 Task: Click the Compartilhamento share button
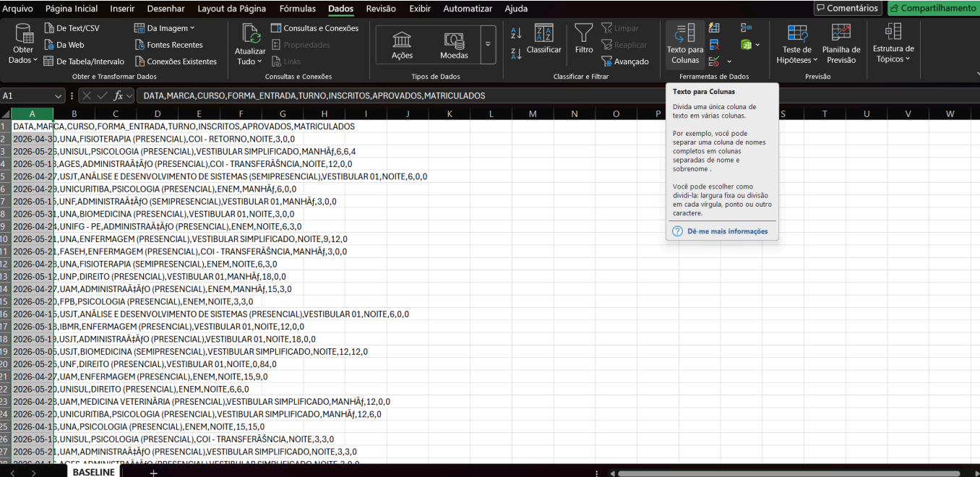[x=932, y=8]
